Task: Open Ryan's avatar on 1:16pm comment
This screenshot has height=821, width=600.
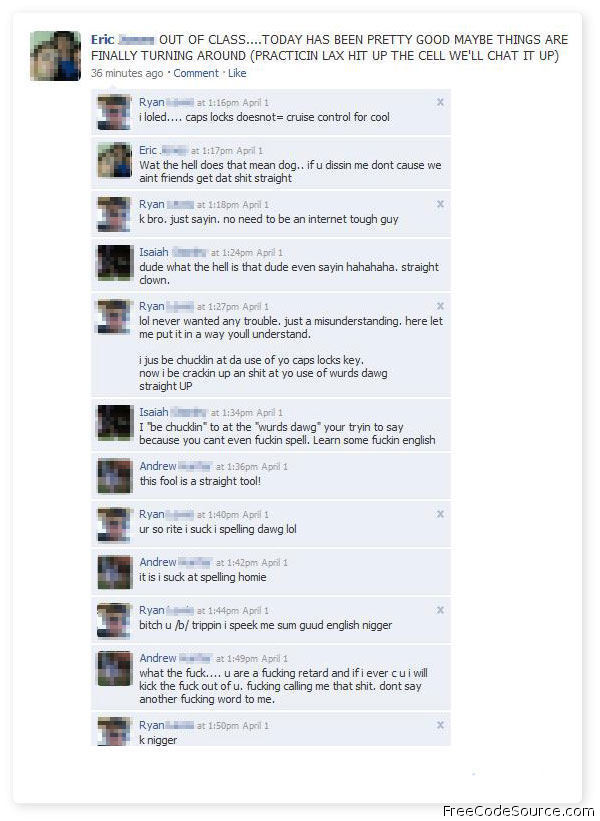Action: tap(114, 112)
